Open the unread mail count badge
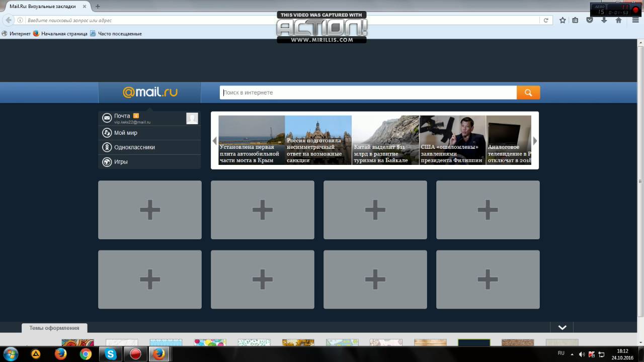This screenshot has width=644, height=362. (x=136, y=116)
